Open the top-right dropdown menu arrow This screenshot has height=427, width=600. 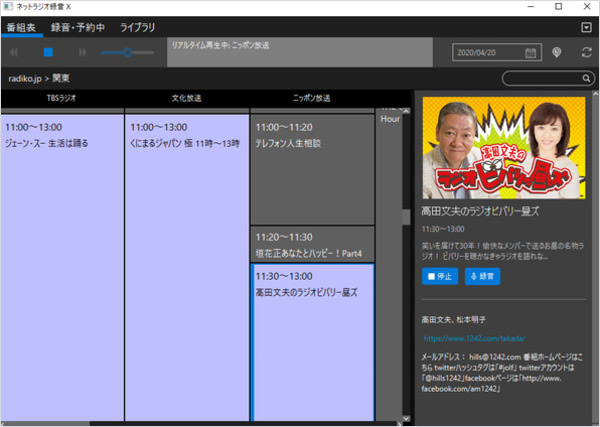click(586, 27)
